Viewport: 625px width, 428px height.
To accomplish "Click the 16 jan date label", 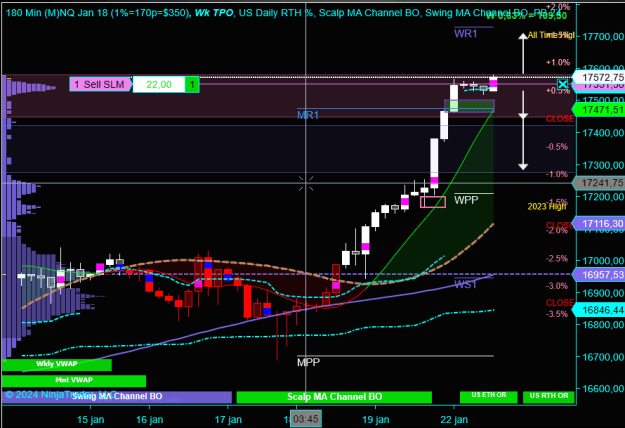I will (149, 420).
